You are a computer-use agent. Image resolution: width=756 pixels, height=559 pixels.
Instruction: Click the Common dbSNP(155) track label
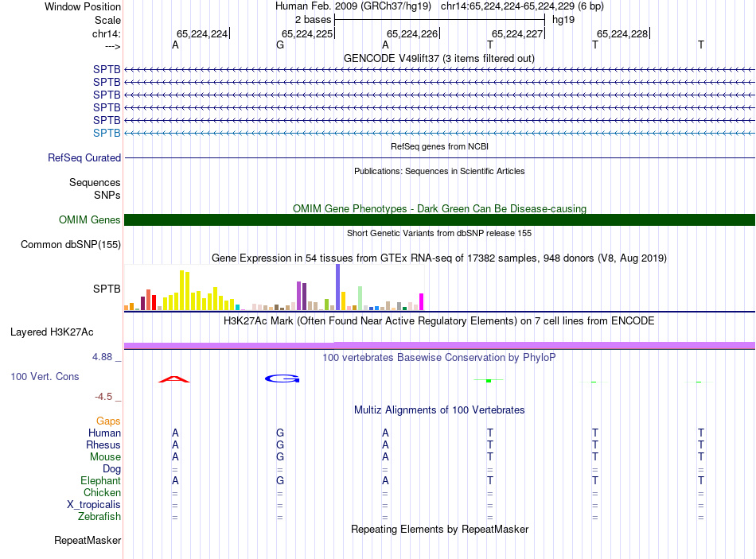click(x=71, y=244)
